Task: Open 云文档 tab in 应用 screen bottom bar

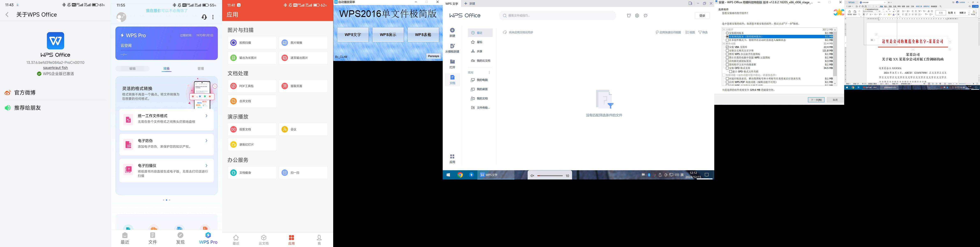Action: coord(264,240)
